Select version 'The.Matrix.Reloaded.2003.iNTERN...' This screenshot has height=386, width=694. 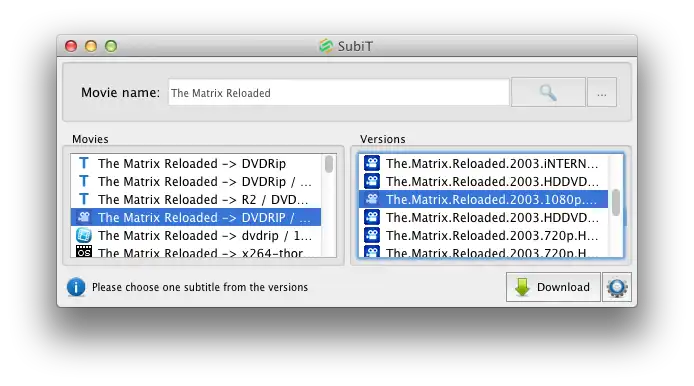[x=483, y=163]
